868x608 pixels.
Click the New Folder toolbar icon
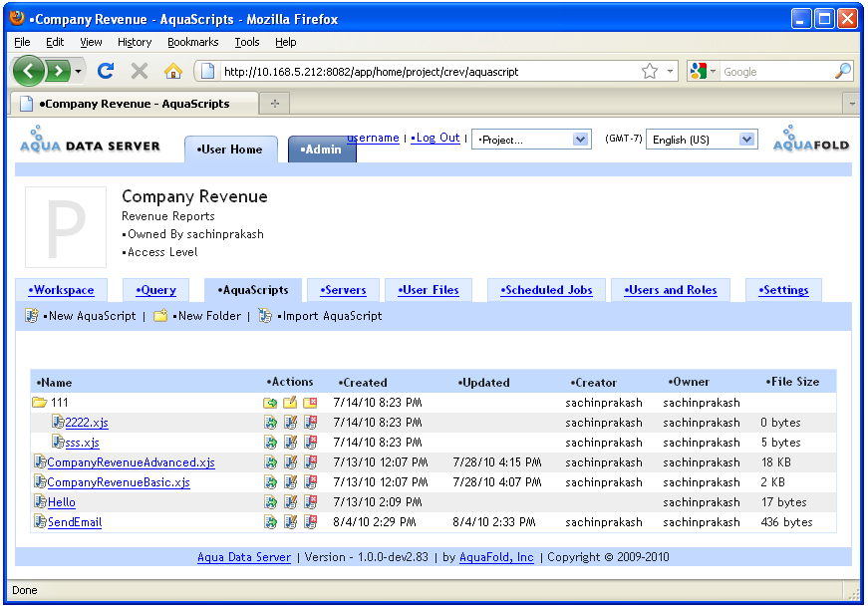(160, 316)
